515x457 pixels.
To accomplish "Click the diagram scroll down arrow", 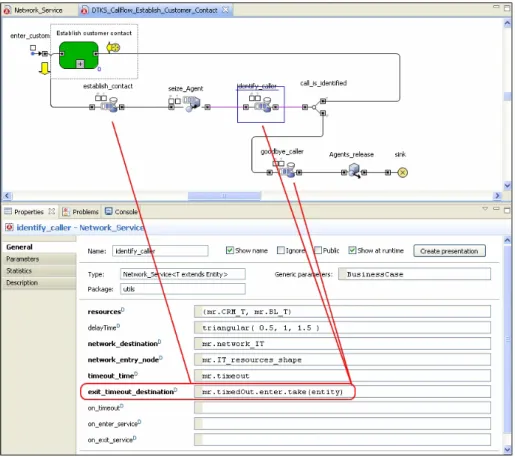I will click(x=507, y=185).
